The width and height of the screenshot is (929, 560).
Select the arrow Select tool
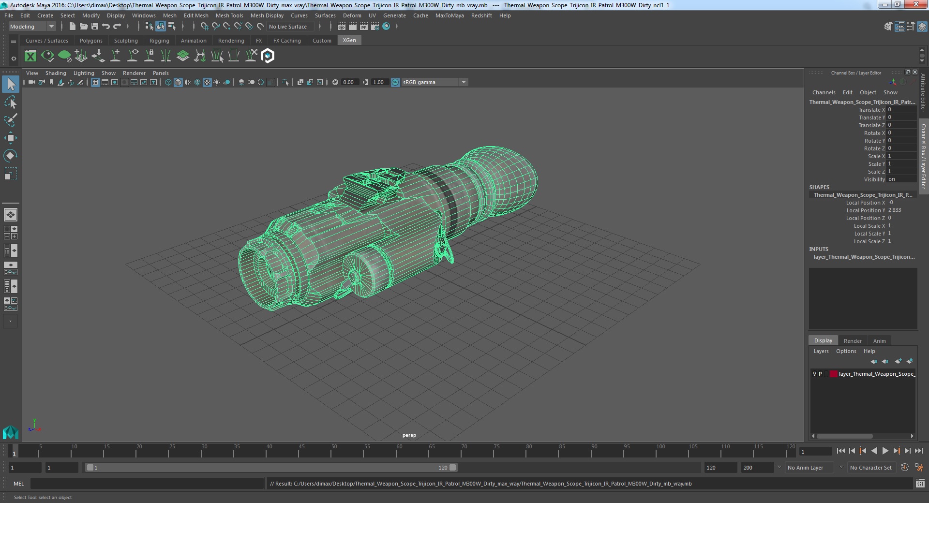(11, 84)
